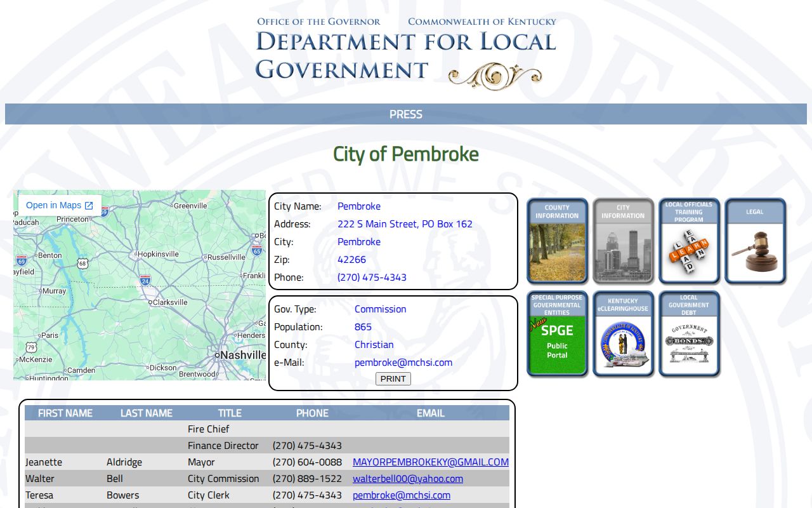Open the Local Government Debt tile
This screenshot has width=812, height=508.
[689, 333]
